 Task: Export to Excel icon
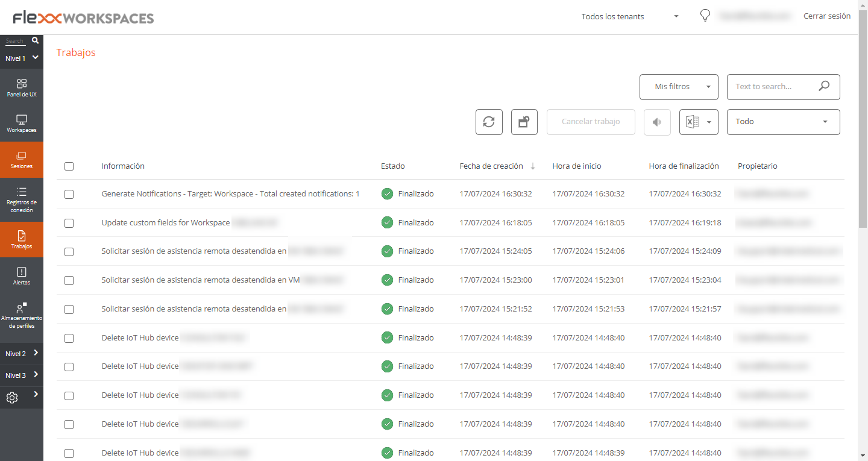pyautogui.click(x=692, y=122)
